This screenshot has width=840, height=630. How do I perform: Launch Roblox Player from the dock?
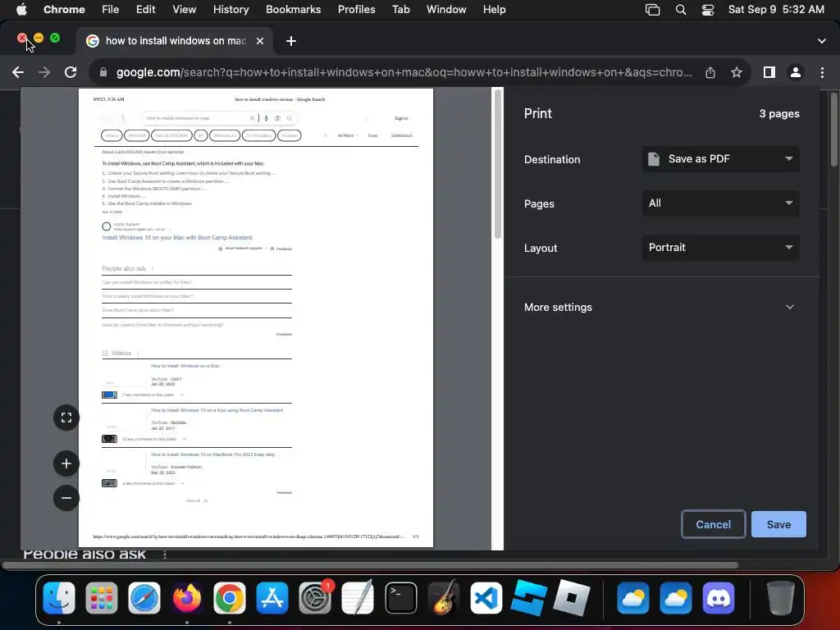[x=572, y=598]
